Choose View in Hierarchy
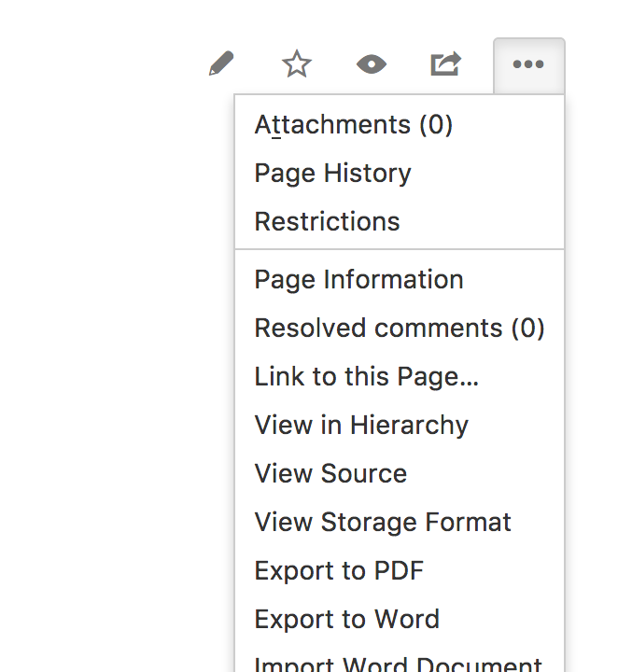Viewport: 618px width, 672px height. tap(400, 425)
